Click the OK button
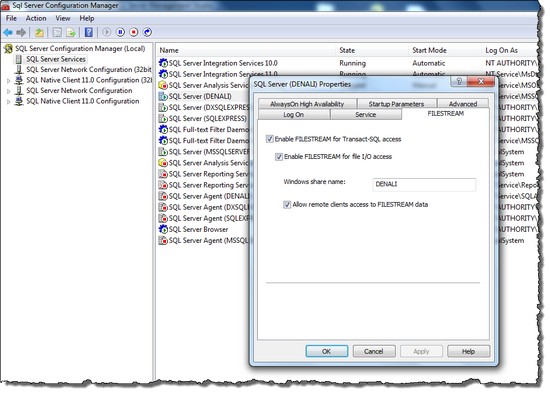This screenshot has height=393, width=550. pos(327,351)
